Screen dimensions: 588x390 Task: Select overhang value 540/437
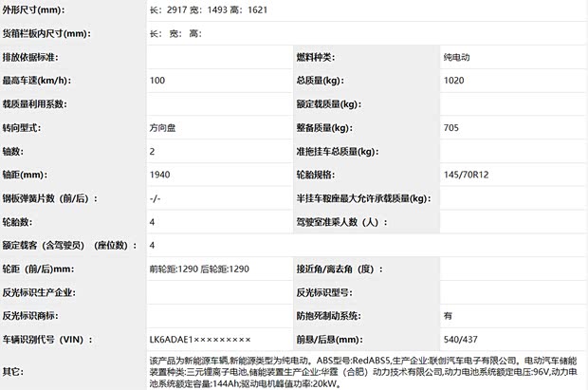(461, 340)
